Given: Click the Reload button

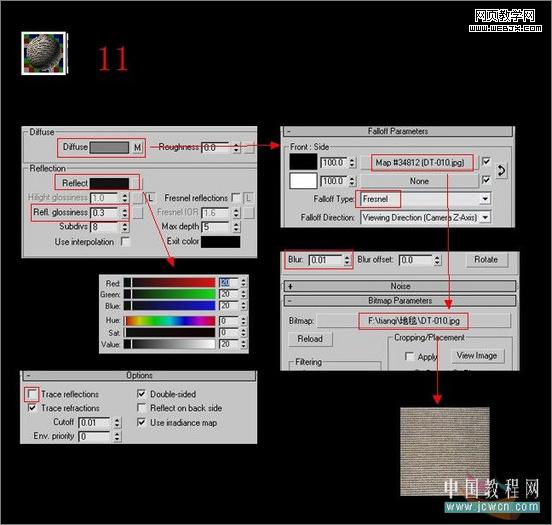Looking at the screenshot, I should pos(310,339).
